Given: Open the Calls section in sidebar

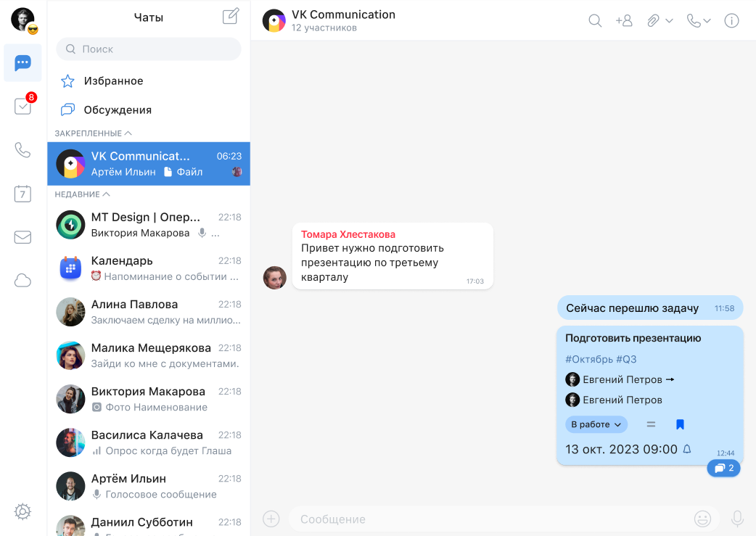Looking at the screenshot, I should point(22,150).
